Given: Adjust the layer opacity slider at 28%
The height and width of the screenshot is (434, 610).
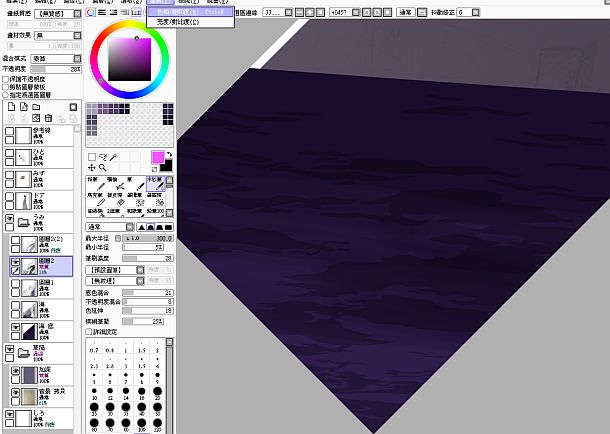Looking at the screenshot, I should tap(56, 69).
